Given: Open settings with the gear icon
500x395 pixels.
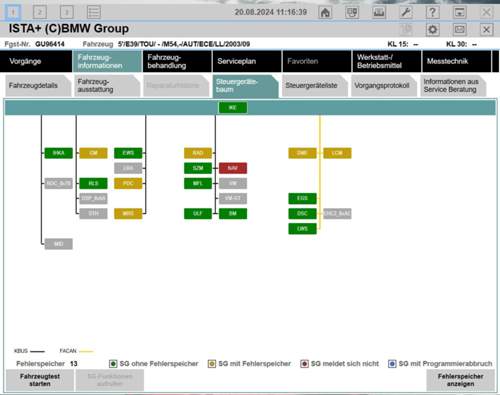Looking at the screenshot, I should [432, 30].
